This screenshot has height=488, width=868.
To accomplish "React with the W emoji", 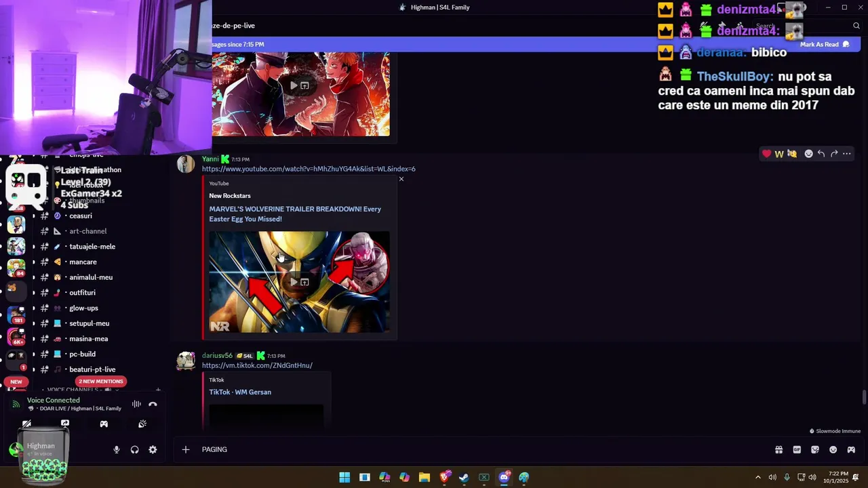I will tap(779, 154).
